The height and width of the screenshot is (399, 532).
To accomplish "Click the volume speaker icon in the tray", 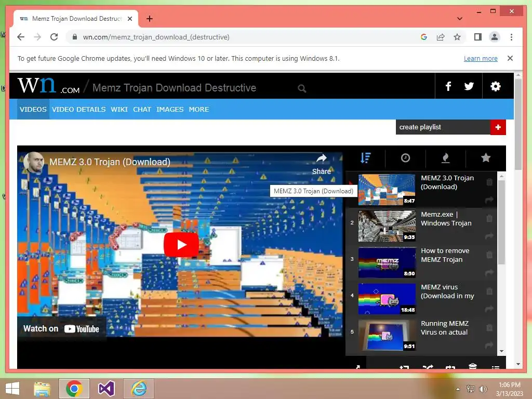I will pyautogui.click(x=483, y=389).
